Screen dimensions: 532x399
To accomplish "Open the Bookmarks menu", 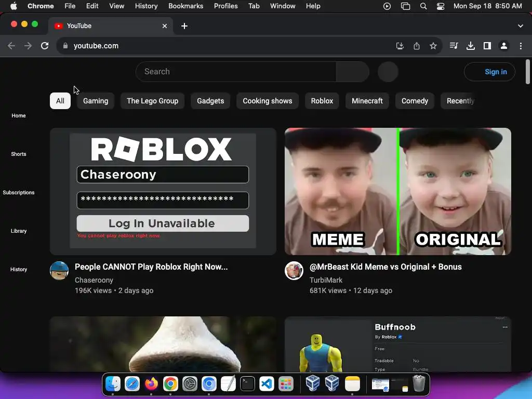I will [x=185, y=6].
